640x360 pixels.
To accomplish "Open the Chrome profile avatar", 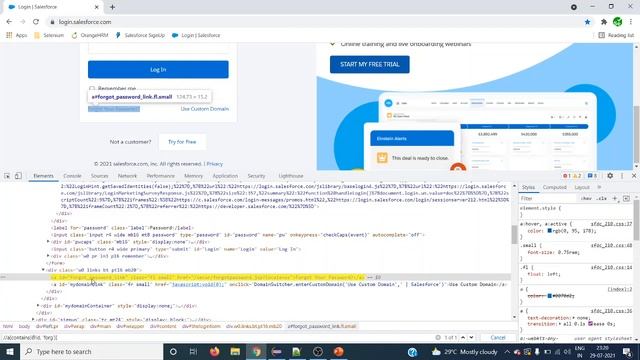I will pyautogui.click(x=618, y=22).
